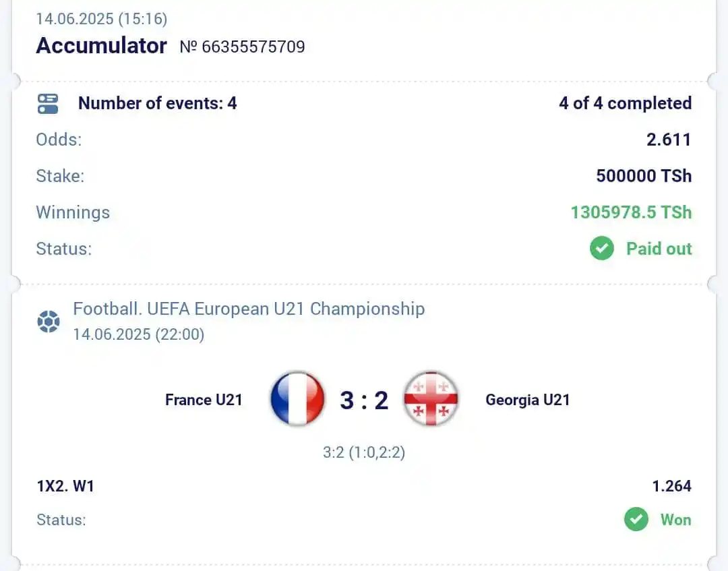Click the 4 of 4 completed label
This screenshot has width=728, height=571.
point(626,103)
